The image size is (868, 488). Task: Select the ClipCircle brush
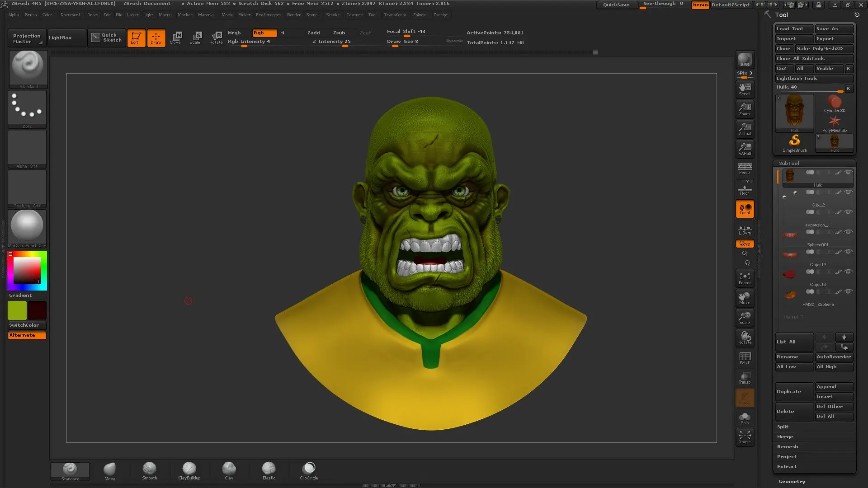tap(309, 471)
